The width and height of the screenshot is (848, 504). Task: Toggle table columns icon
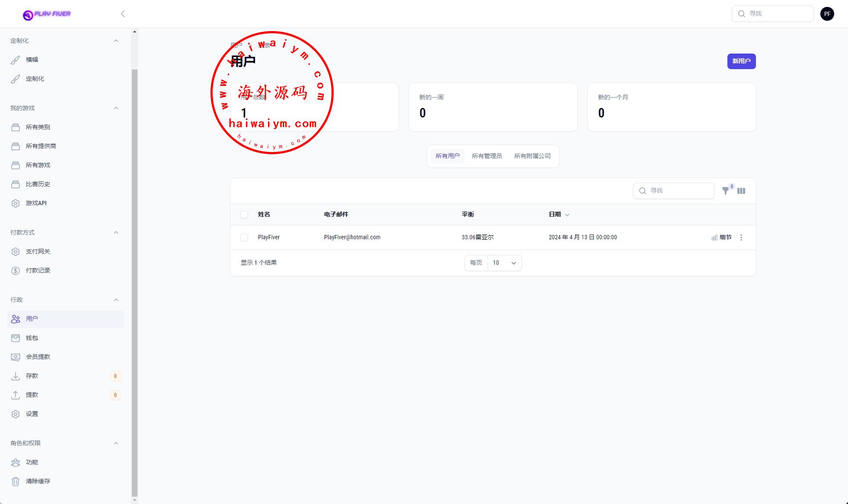click(x=741, y=191)
